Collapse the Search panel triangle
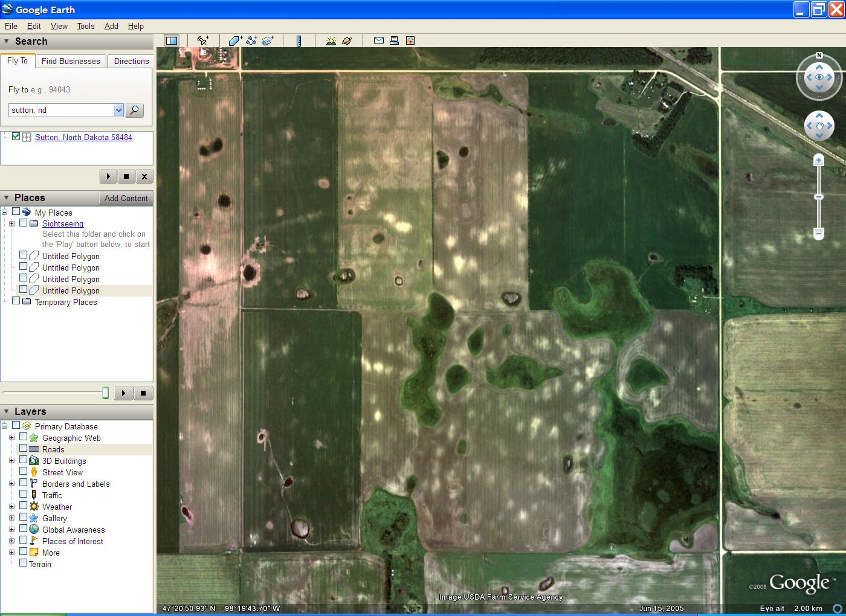The width and height of the screenshot is (846, 616). (7, 41)
